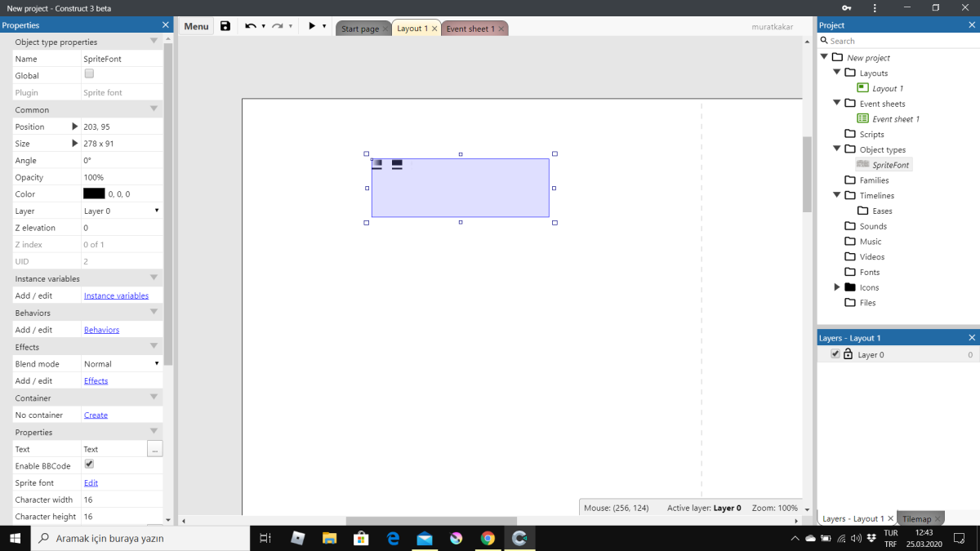
Task: Save the project using the save icon
Action: (x=225, y=25)
